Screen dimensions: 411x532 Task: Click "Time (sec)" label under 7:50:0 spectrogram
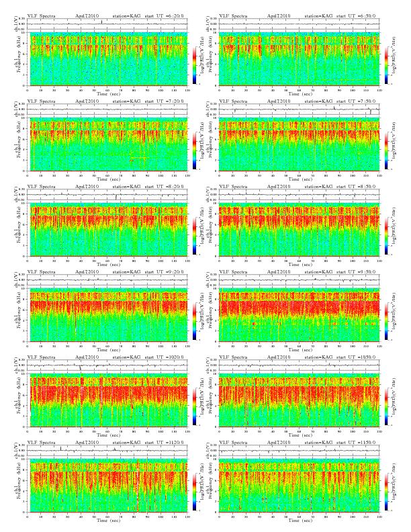(x=300, y=179)
